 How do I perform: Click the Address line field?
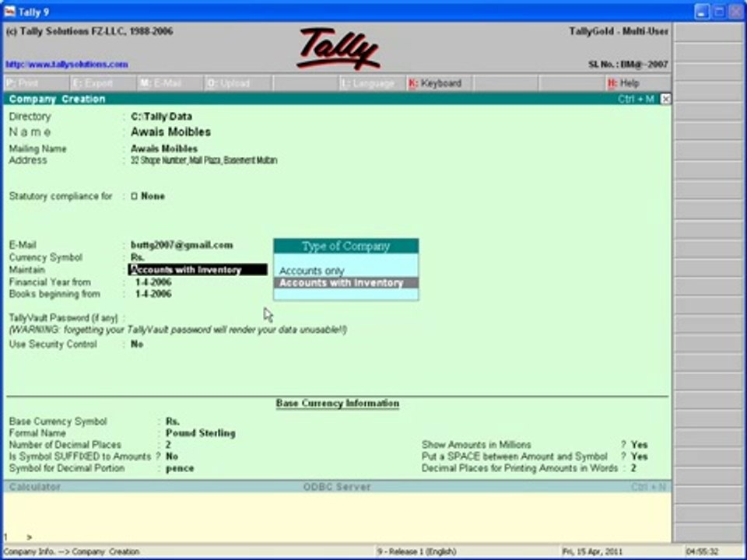203,160
